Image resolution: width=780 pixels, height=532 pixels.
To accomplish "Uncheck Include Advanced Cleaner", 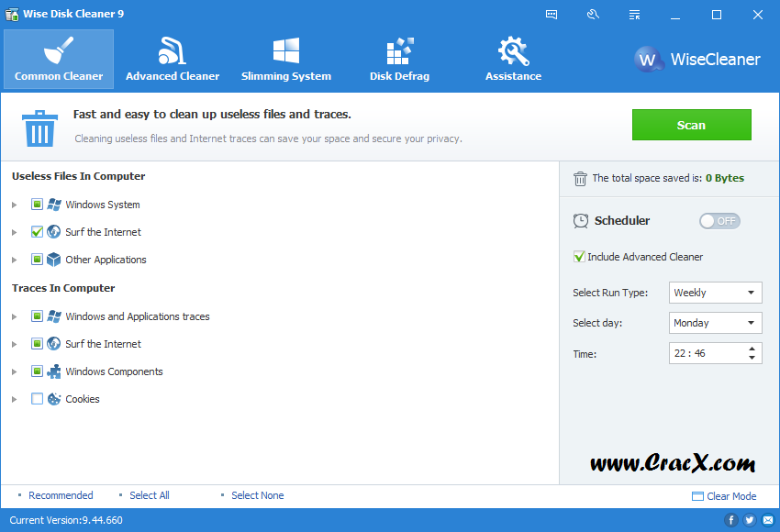I will tap(579, 257).
